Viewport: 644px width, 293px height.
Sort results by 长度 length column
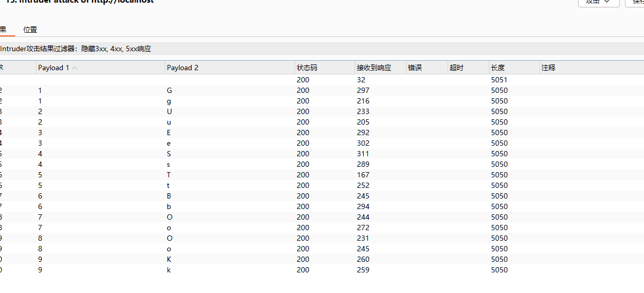498,68
